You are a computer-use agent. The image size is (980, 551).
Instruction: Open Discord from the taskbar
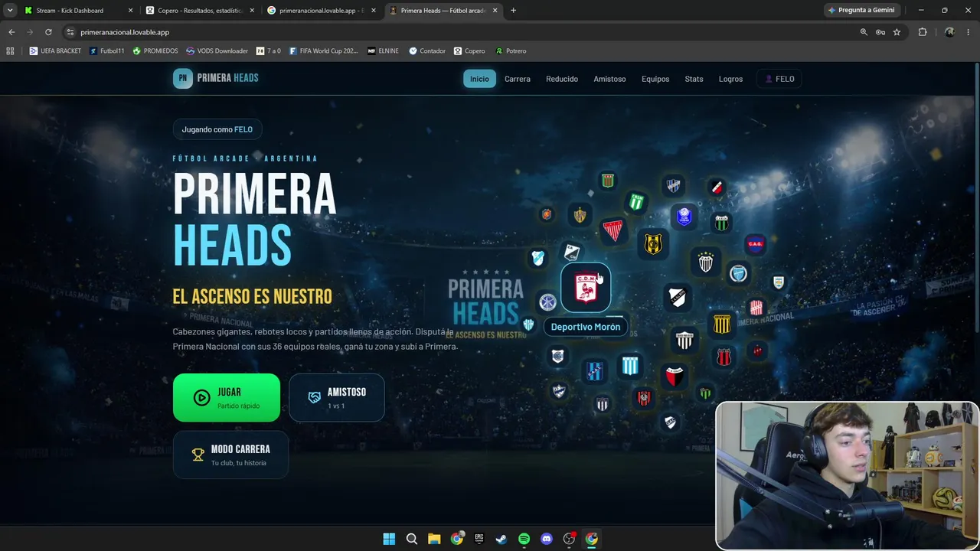[547, 539]
